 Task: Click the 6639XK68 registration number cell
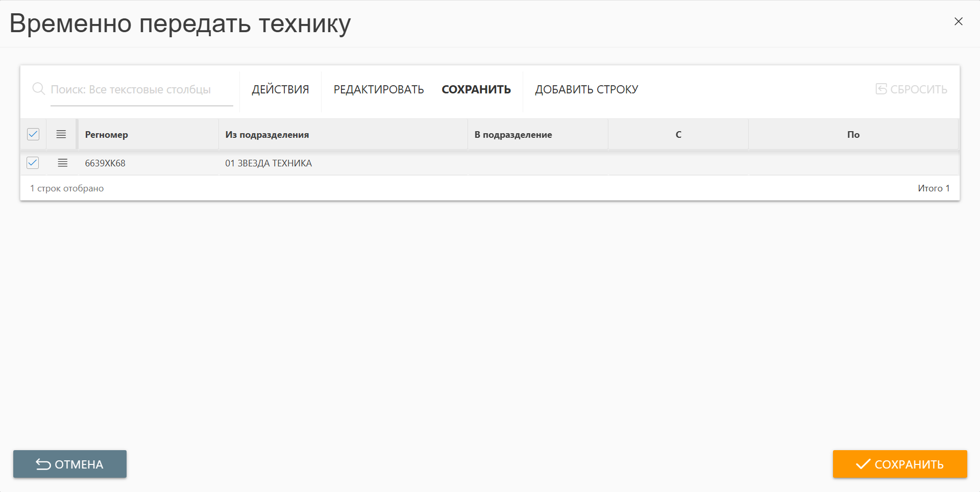(105, 163)
